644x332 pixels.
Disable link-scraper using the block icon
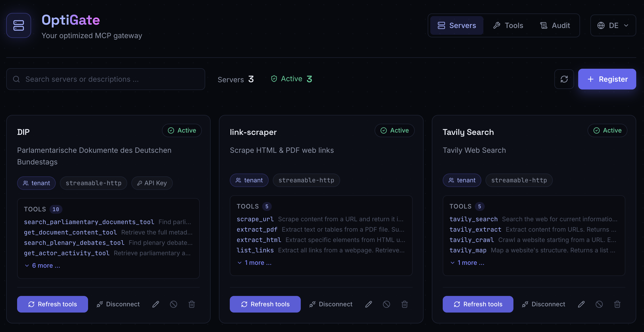387,304
